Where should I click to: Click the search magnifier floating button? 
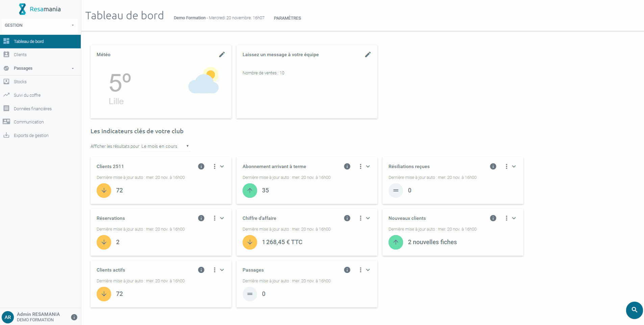634,310
